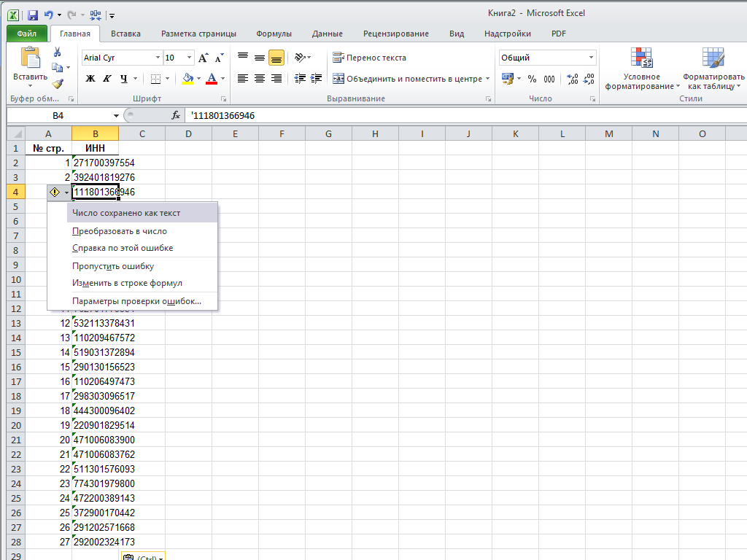
Task: Open Format as Table (Форматировать как таблицу)
Action: pos(713,68)
